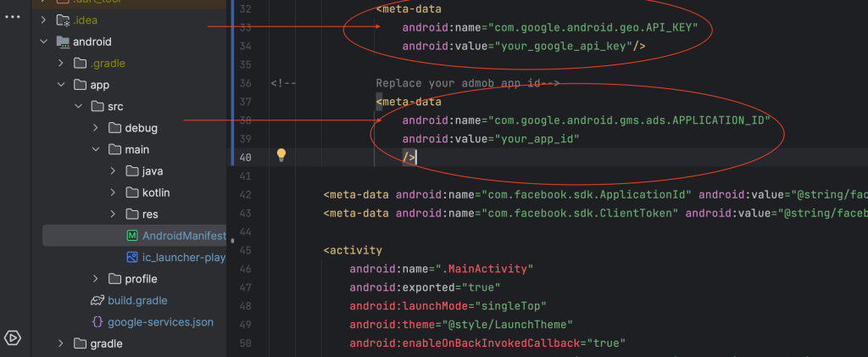Open build.gradle in the project tree

pyautogui.click(x=137, y=300)
